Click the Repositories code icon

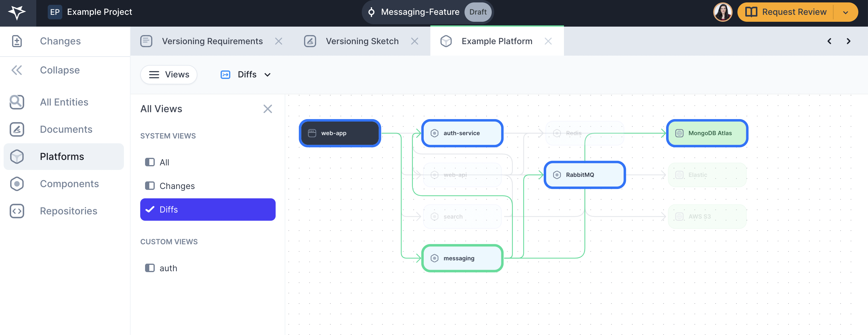click(17, 211)
